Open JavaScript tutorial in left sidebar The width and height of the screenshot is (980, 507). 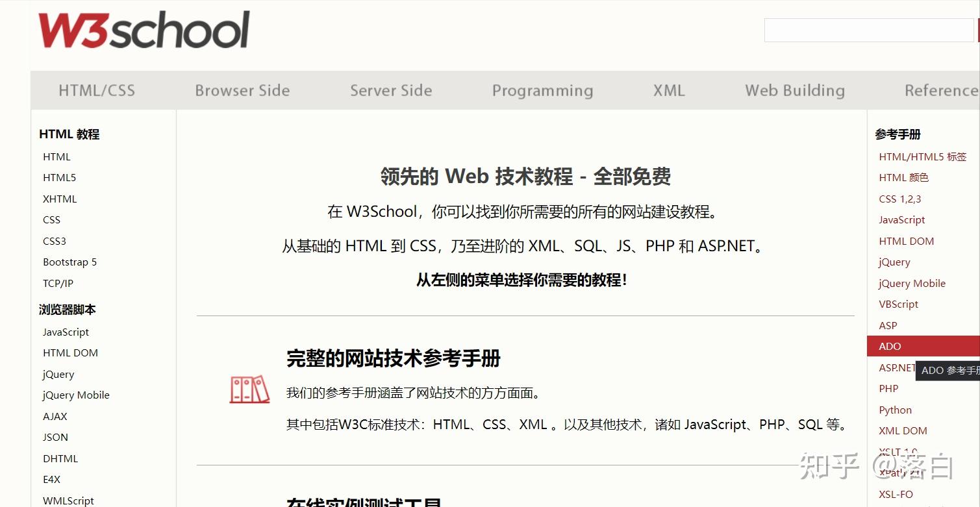(66, 332)
